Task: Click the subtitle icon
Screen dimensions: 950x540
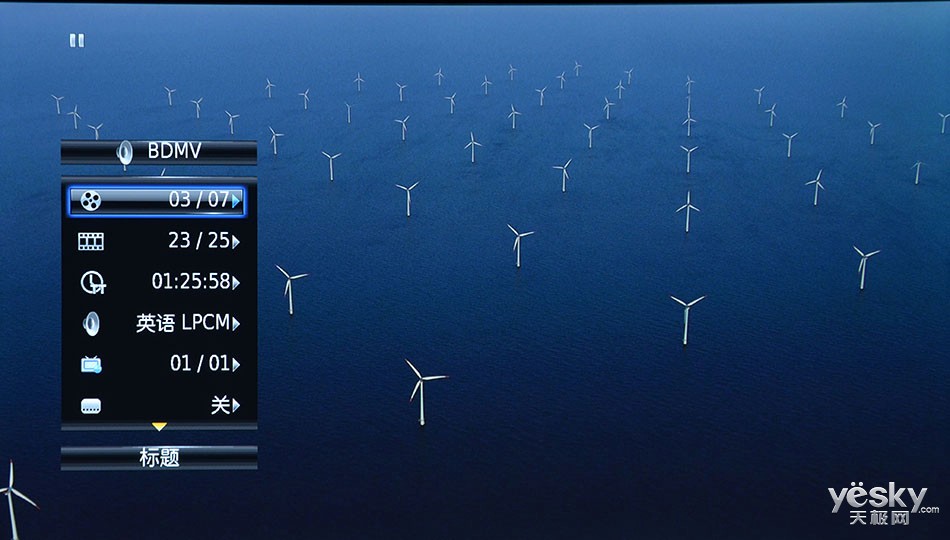Action: pyautogui.click(x=91, y=406)
